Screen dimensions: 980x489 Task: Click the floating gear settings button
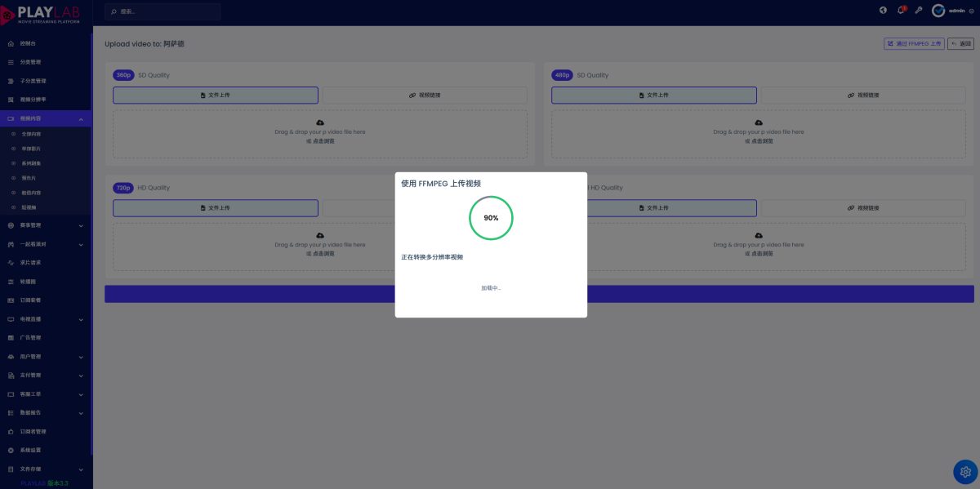pos(965,472)
